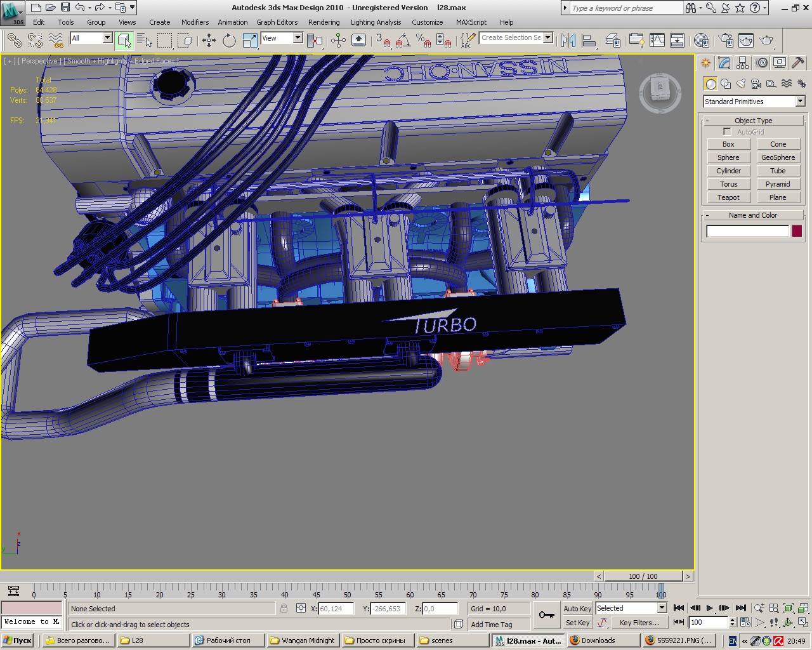Click the time slider right arrow
The height and width of the screenshot is (650, 812).
[688, 576]
